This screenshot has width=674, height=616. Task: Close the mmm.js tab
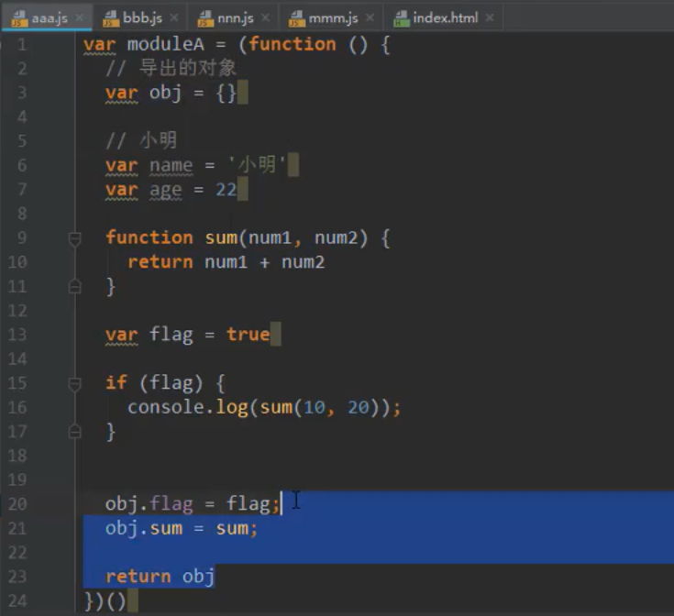pos(370,17)
